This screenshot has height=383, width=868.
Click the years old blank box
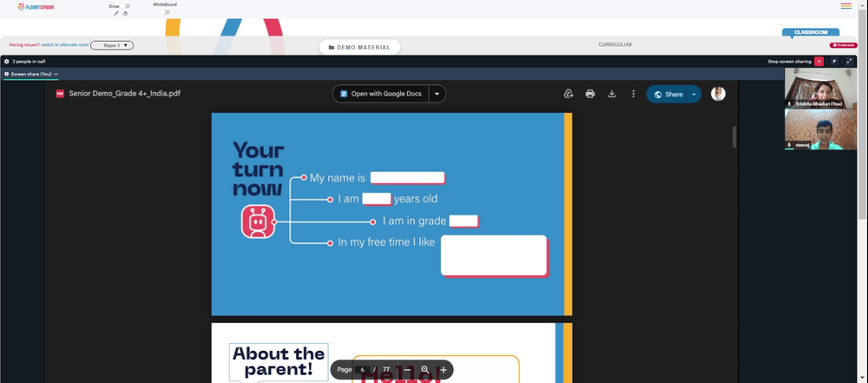point(377,199)
